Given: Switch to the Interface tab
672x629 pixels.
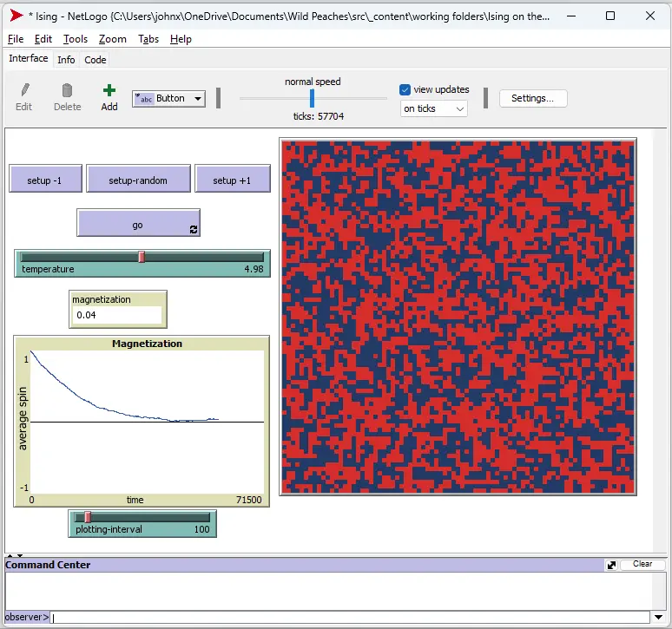Looking at the screenshot, I should (x=29, y=58).
